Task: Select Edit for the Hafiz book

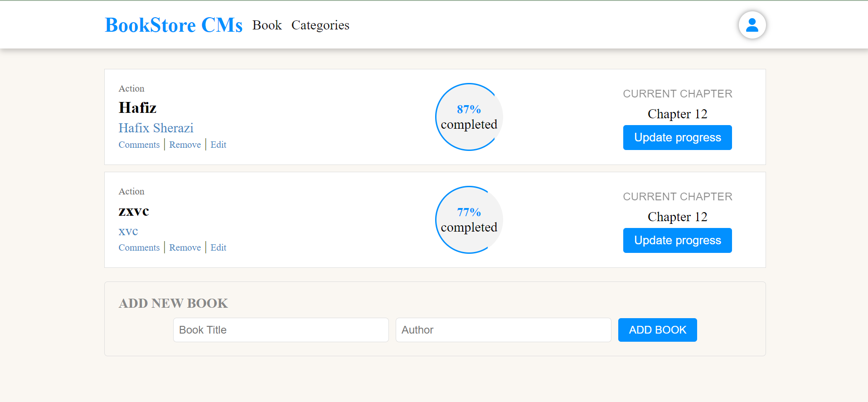Action: coord(218,145)
